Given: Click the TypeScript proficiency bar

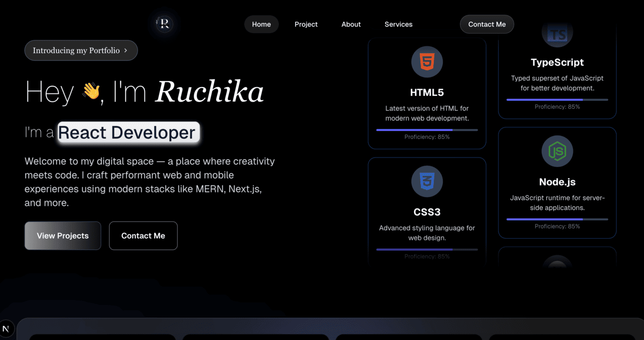Looking at the screenshot, I should 557,99.
